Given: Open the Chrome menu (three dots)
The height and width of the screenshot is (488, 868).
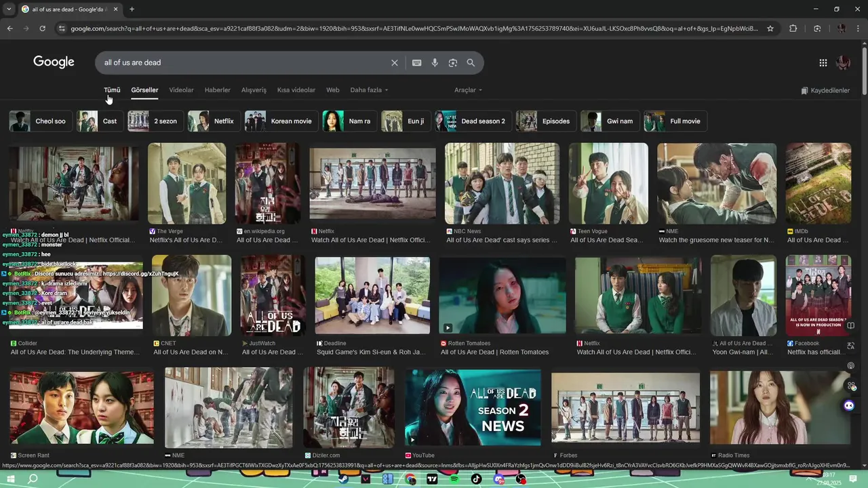Looking at the screenshot, I should [859, 28].
